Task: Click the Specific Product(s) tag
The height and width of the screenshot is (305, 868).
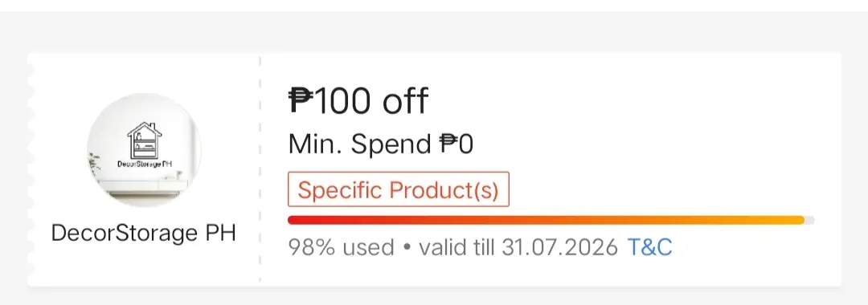Action: [x=398, y=189]
